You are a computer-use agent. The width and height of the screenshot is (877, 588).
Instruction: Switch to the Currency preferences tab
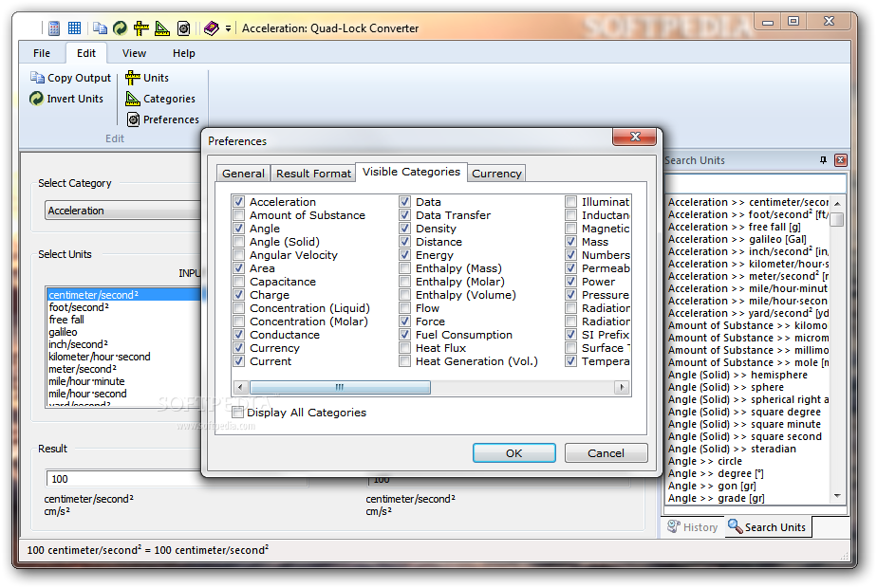[496, 174]
